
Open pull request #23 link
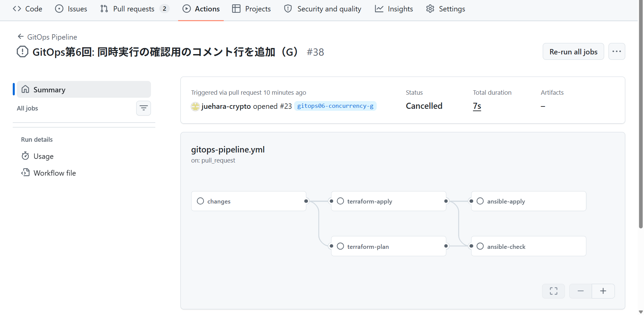(286, 106)
